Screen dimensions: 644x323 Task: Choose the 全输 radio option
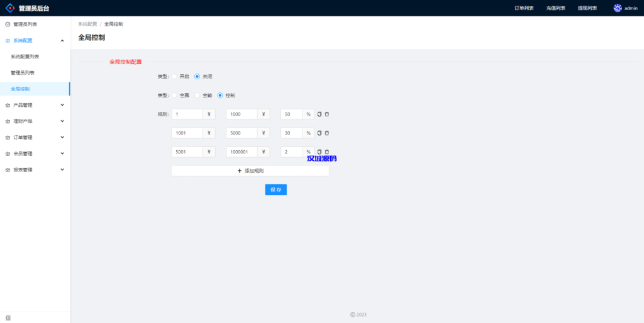197,96
